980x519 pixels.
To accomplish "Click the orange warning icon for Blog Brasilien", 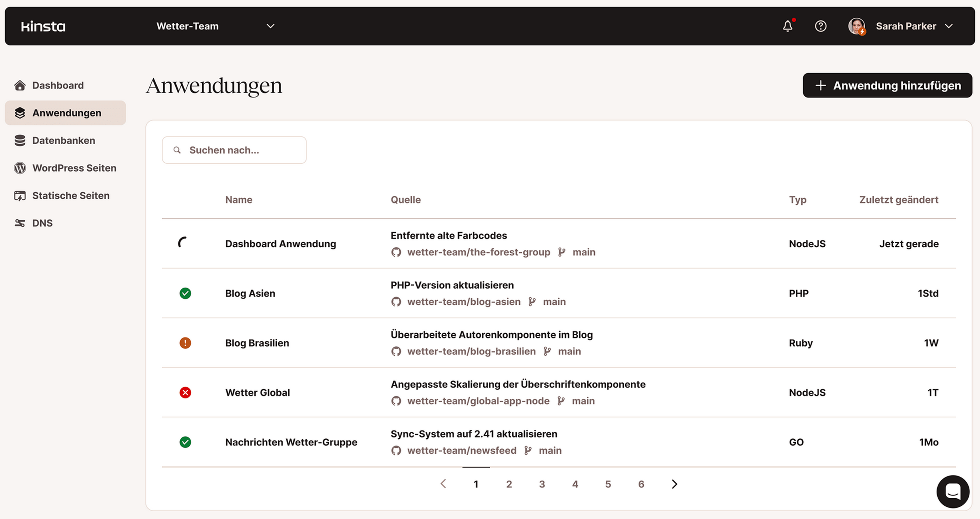I will pyautogui.click(x=185, y=343).
